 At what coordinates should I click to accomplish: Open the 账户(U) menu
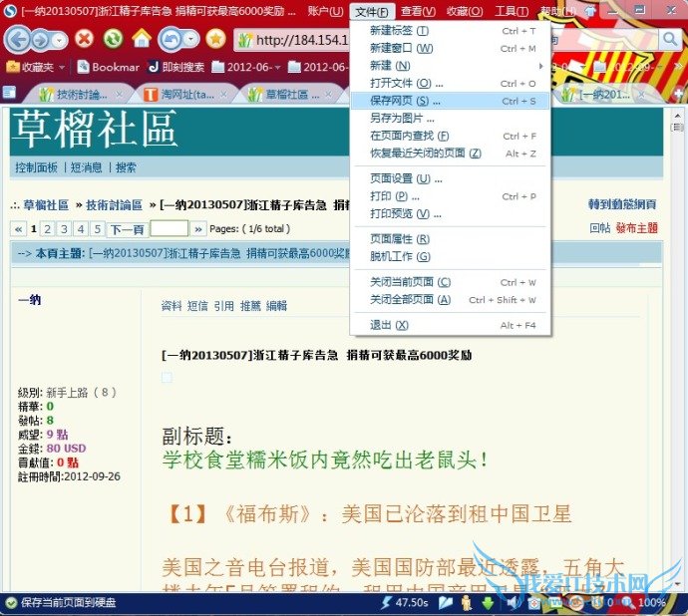coord(325,11)
